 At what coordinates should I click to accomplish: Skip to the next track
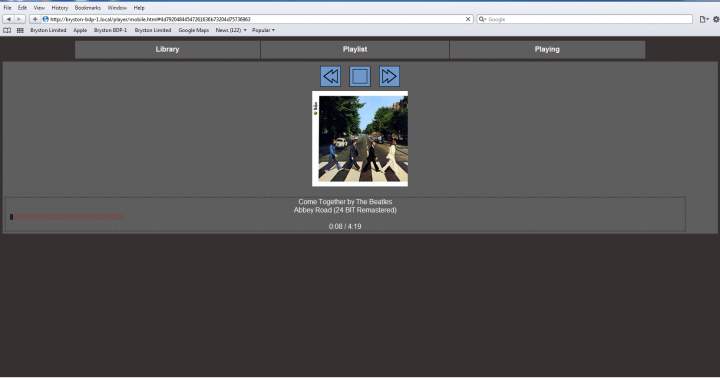pyautogui.click(x=389, y=76)
